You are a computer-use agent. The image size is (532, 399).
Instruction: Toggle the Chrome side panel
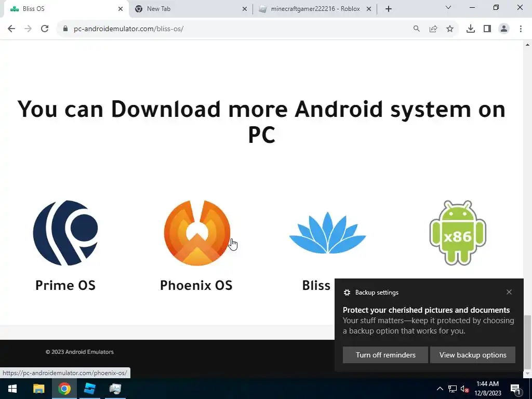(x=487, y=29)
